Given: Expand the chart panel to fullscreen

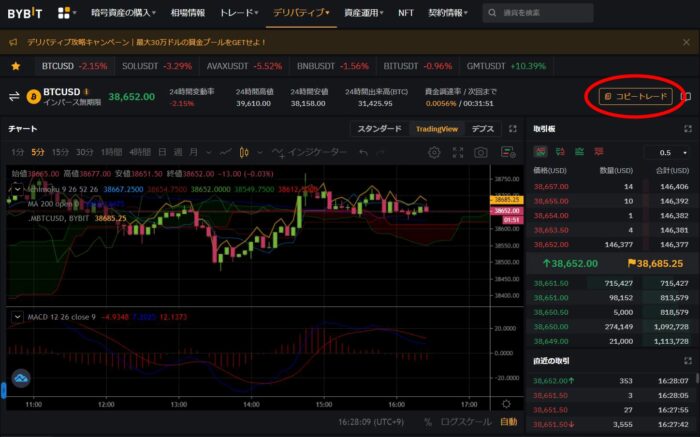Looking at the screenshot, I should pos(512,129).
